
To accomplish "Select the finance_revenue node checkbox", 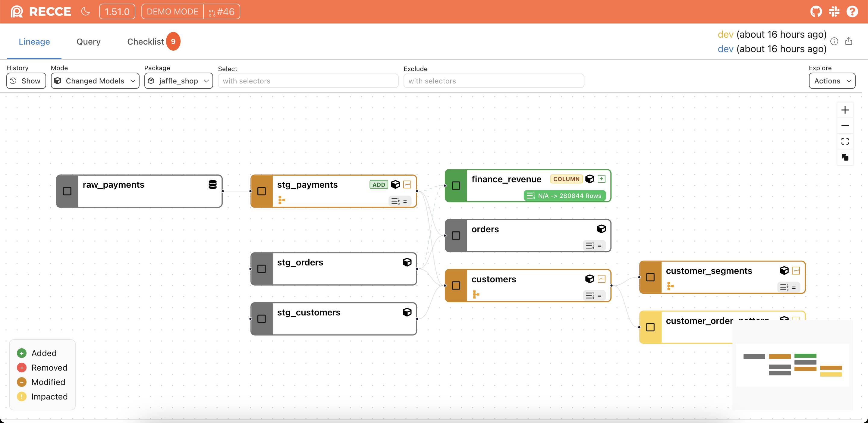I will [x=456, y=186].
